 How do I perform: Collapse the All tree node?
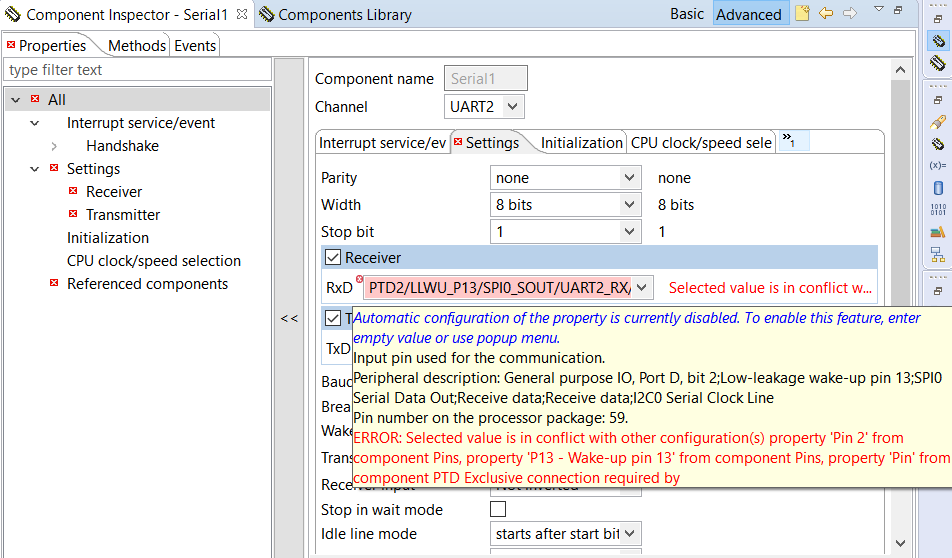[x=16, y=100]
